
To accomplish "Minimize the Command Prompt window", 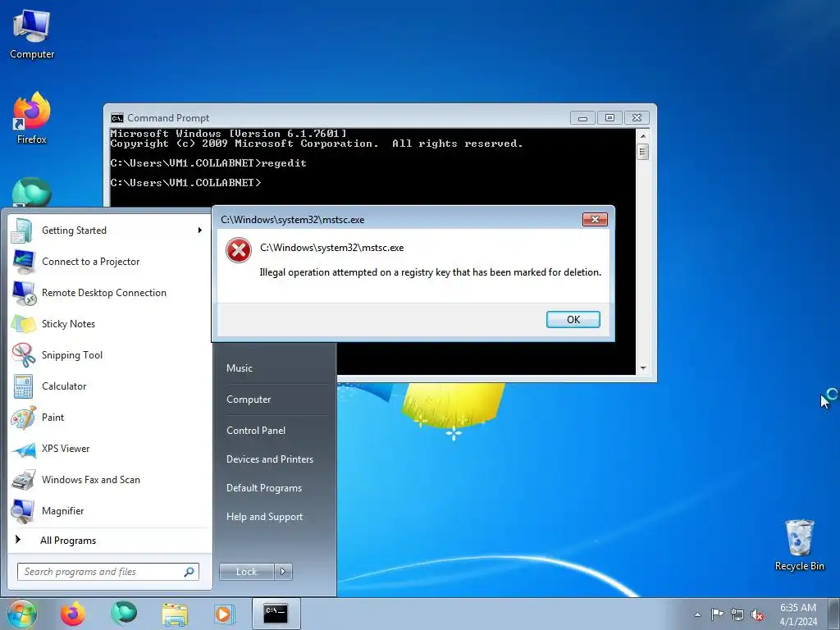I will click(582, 118).
